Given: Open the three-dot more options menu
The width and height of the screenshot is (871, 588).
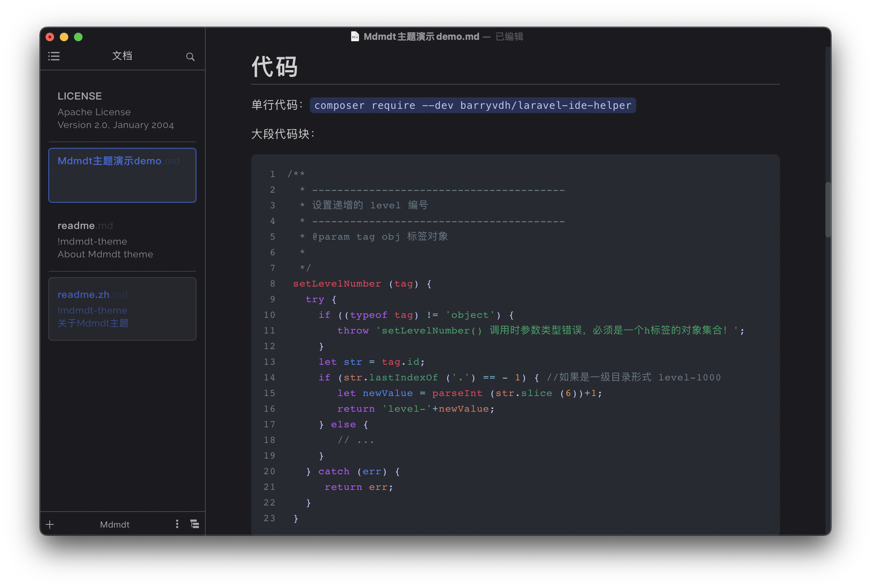Looking at the screenshot, I should click(x=177, y=524).
